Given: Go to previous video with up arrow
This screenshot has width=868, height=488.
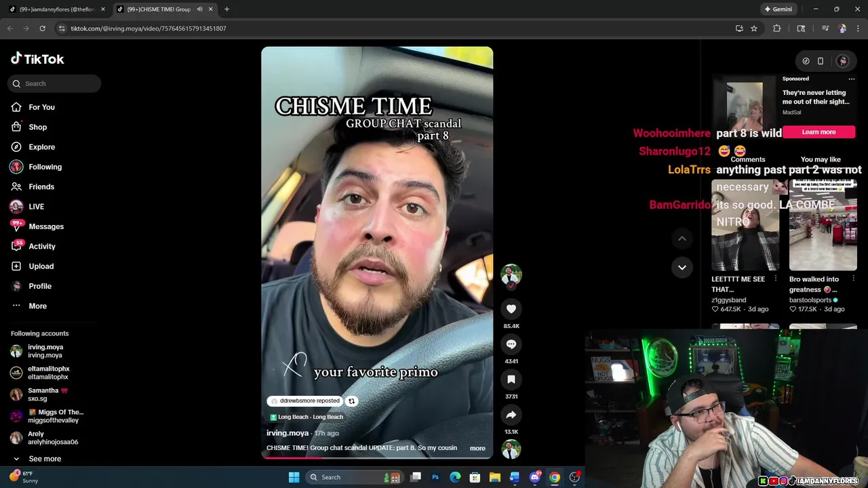Looking at the screenshot, I should pos(682,239).
